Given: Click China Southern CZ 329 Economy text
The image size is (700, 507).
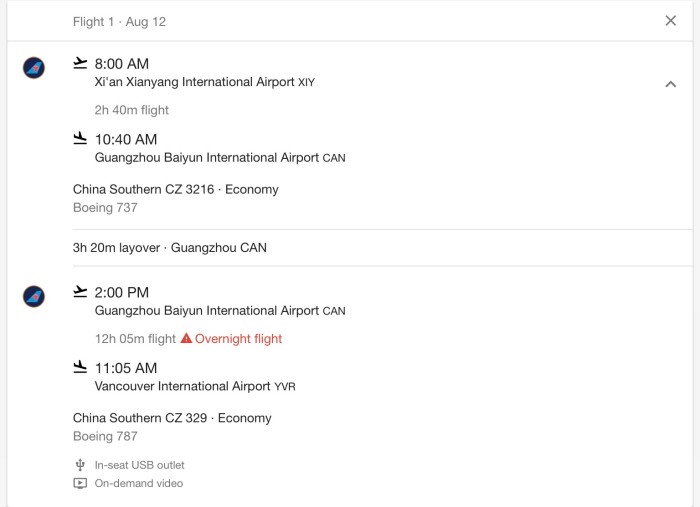Looking at the screenshot, I should [172, 418].
